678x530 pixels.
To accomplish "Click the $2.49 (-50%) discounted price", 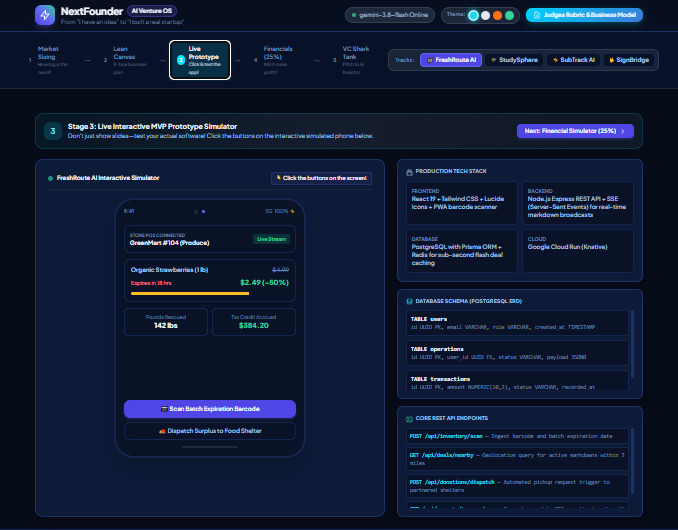I will point(264,283).
